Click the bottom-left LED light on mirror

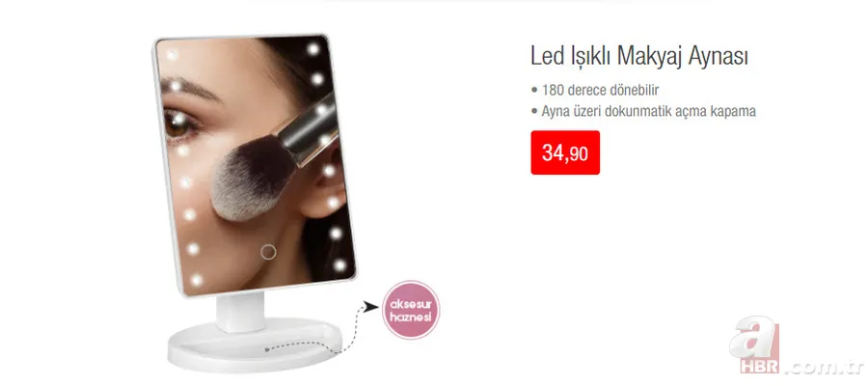[196, 280]
